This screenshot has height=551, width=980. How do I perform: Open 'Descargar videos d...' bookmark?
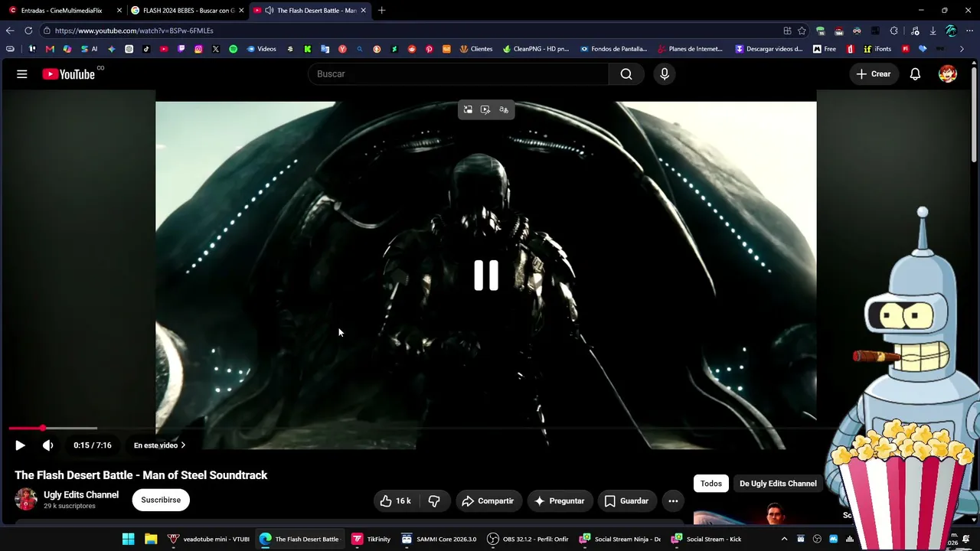click(769, 49)
